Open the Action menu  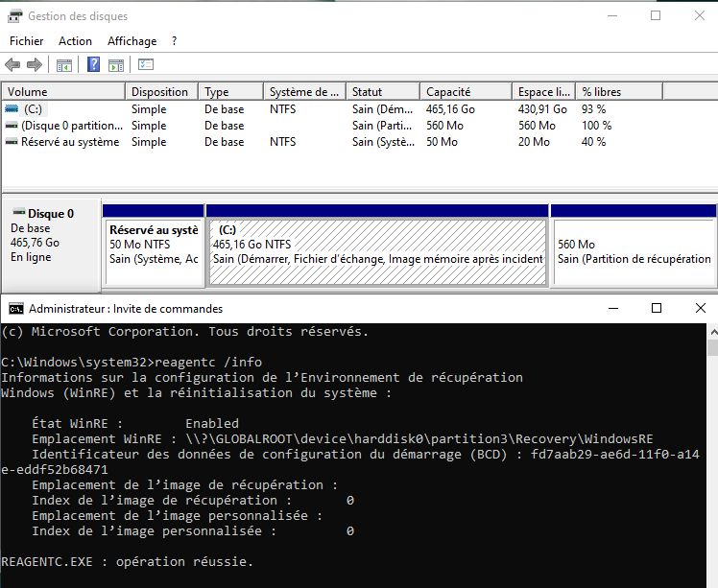tap(75, 41)
